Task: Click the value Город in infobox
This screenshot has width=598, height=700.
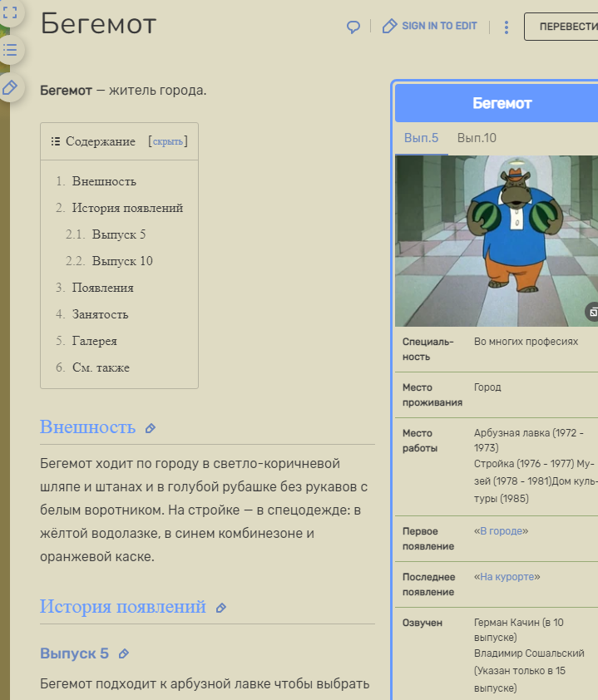Action: coord(487,387)
